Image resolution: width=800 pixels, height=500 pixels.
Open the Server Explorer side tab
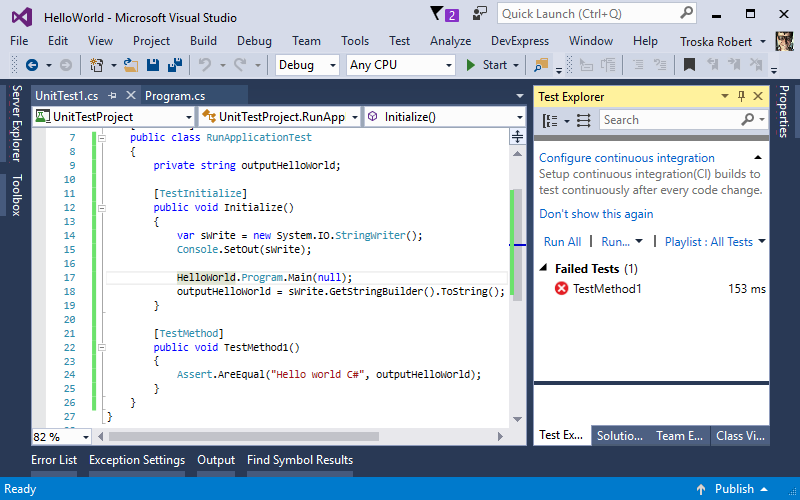pyautogui.click(x=17, y=124)
